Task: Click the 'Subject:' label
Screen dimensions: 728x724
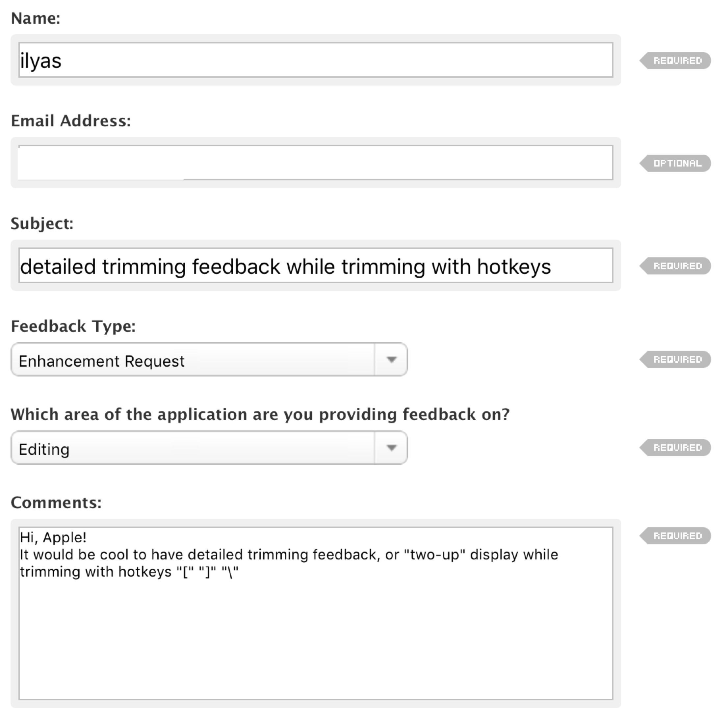Action: coord(42,224)
